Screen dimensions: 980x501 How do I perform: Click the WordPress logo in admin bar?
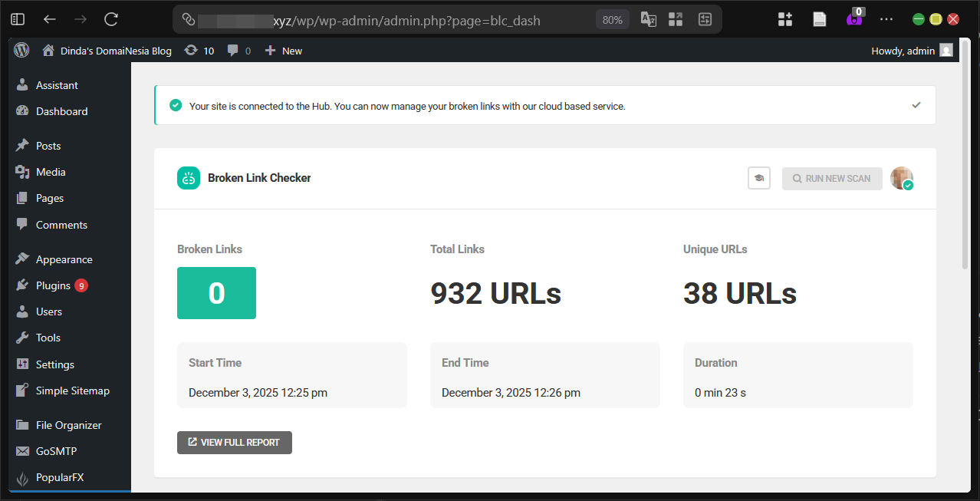(x=21, y=50)
